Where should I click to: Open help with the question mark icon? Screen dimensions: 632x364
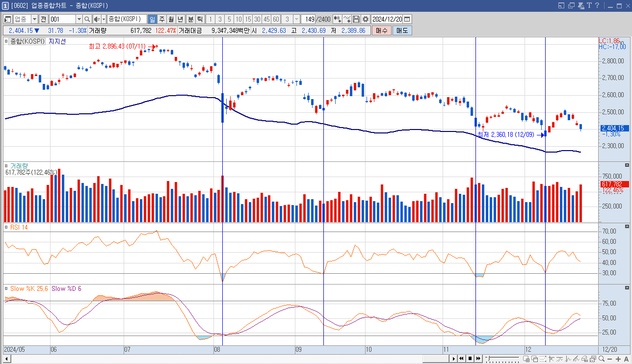point(597,5)
